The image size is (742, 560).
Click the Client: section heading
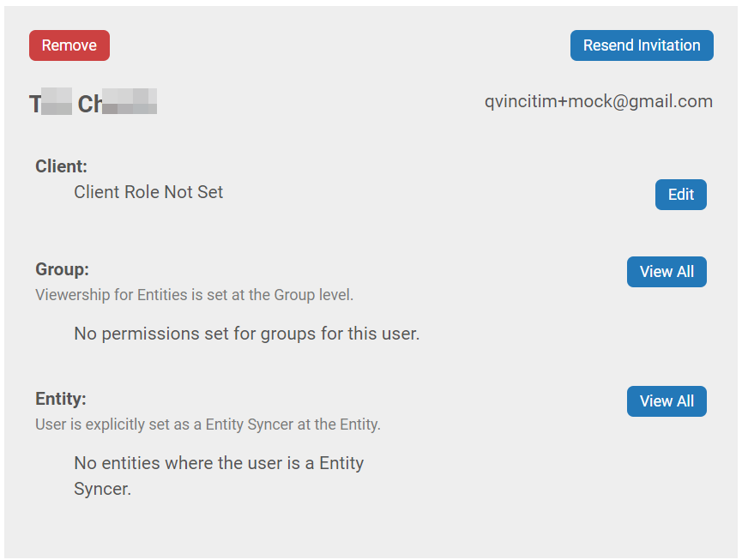[61, 166]
